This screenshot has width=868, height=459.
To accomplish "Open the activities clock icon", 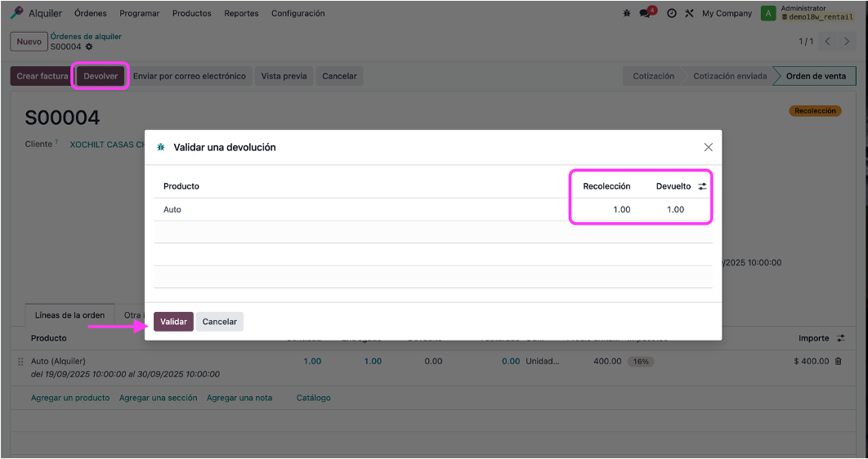I will [672, 13].
